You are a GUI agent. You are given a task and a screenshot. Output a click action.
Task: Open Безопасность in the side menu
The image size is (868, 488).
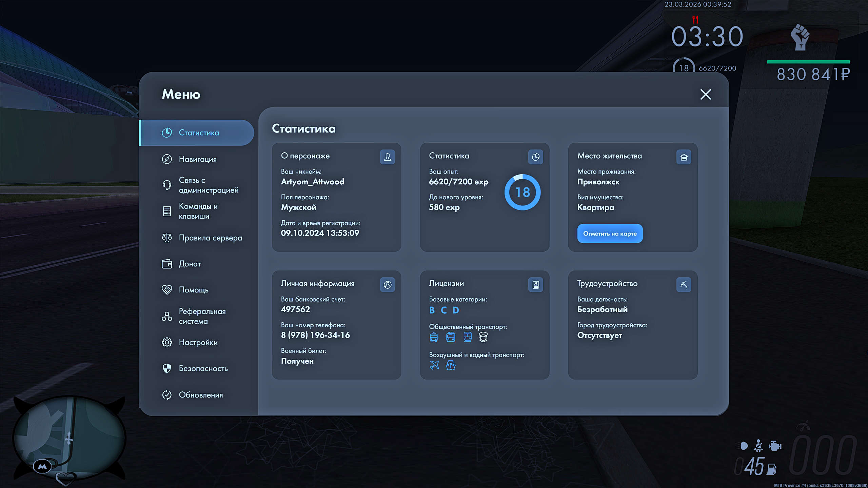coord(203,368)
